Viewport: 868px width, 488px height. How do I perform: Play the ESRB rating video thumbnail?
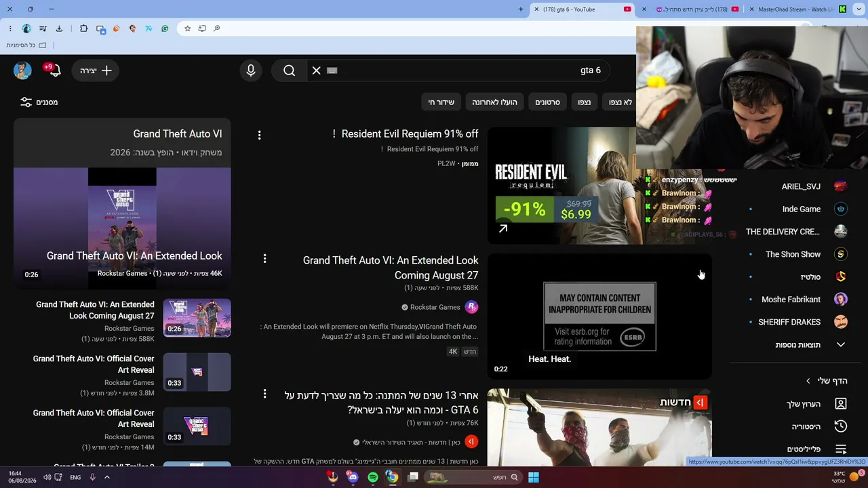[x=599, y=317]
